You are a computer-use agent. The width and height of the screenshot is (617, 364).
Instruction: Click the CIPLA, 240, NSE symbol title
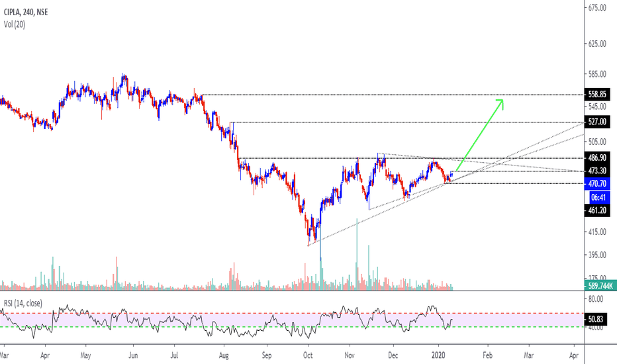point(26,12)
